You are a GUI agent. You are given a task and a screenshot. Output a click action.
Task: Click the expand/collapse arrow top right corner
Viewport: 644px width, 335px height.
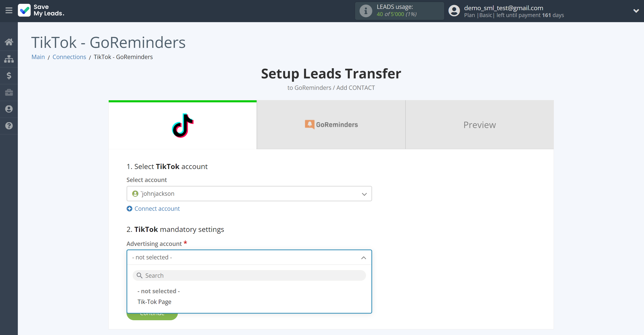636,11
